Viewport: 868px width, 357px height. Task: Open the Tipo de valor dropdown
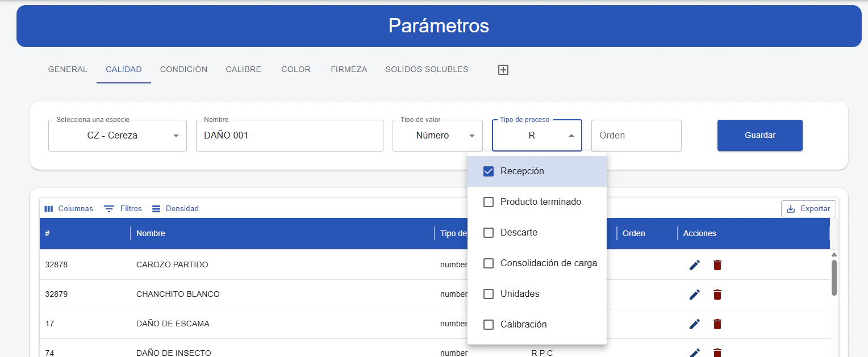click(437, 136)
